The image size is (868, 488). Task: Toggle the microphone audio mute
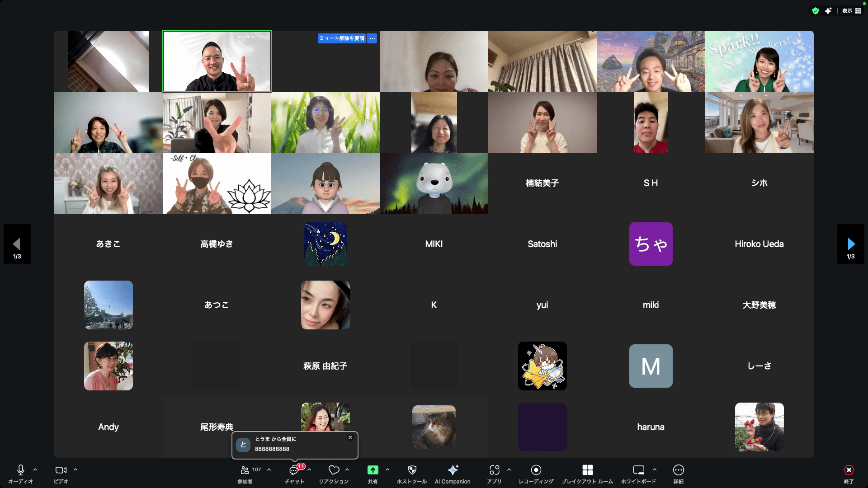coord(20,470)
